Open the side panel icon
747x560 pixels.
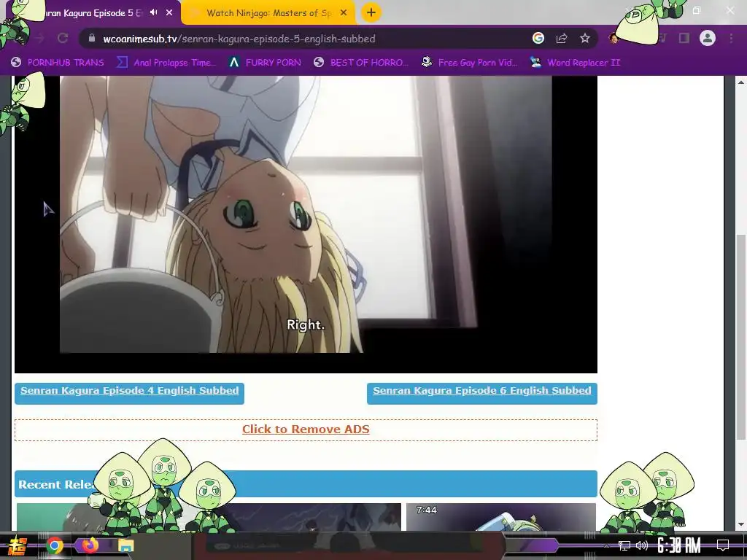pos(684,38)
